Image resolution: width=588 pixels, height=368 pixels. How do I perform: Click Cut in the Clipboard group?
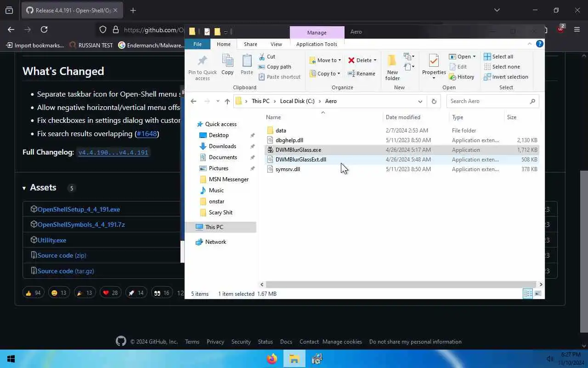coord(266,57)
